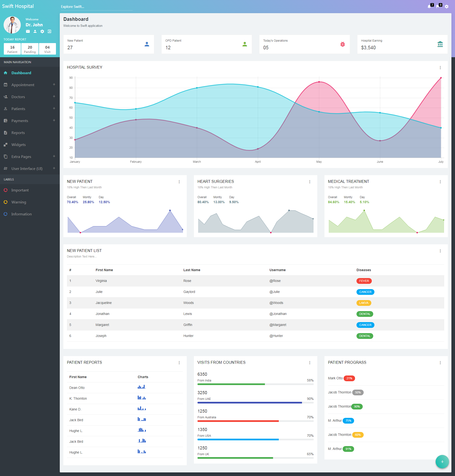
Task: Expand the Appointment submenu
Action: [x=54, y=84]
